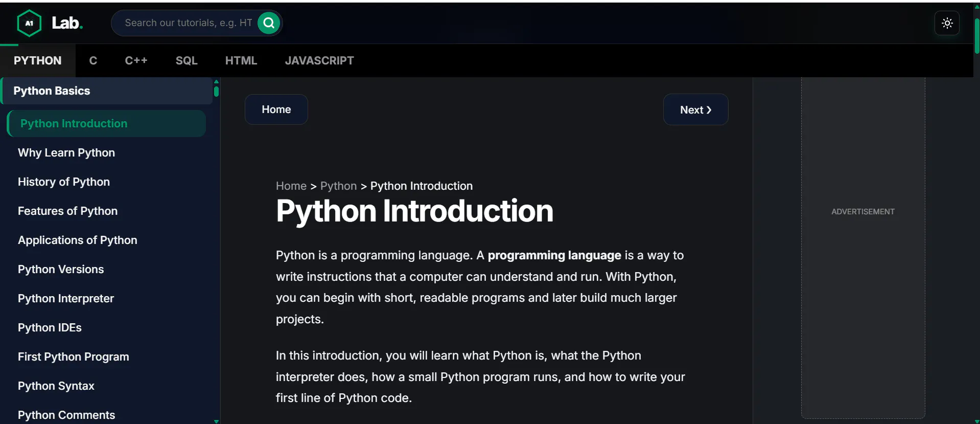Click Python link in breadcrumb

point(338,186)
